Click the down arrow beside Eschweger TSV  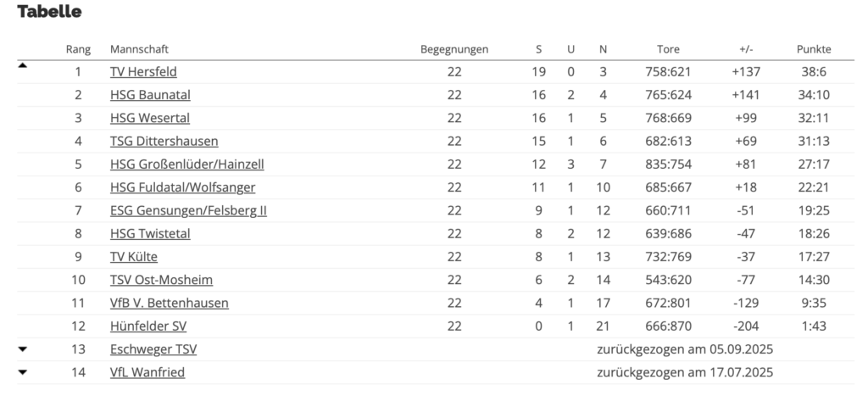pos(23,349)
